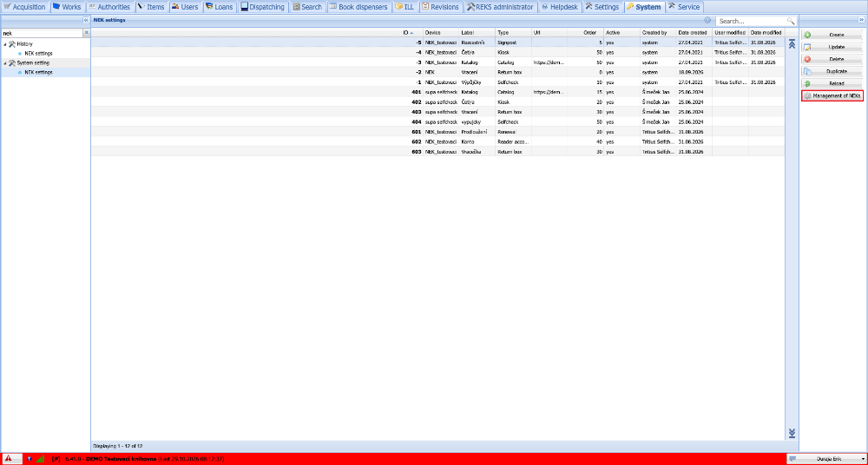Click the Duplicate button

pos(832,71)
